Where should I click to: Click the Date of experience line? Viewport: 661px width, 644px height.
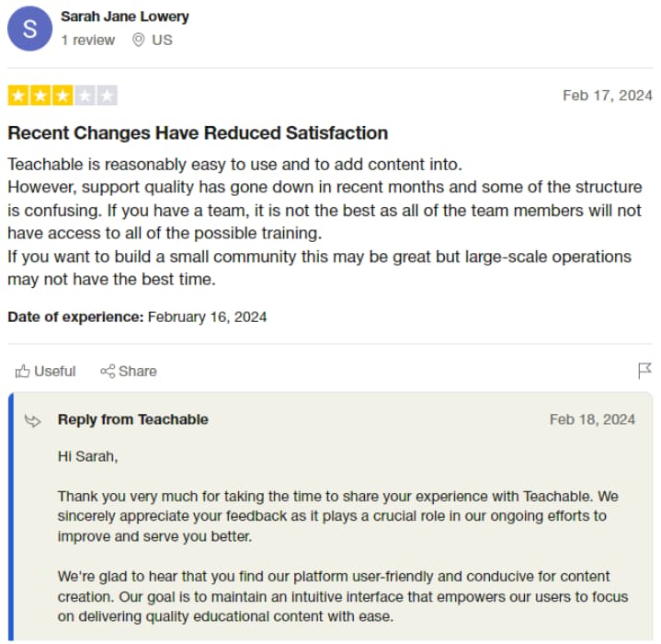(x=137, y=316)
